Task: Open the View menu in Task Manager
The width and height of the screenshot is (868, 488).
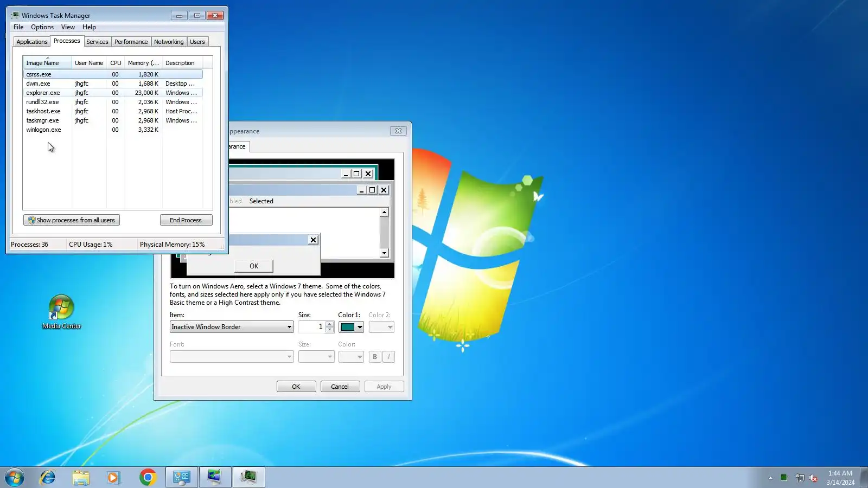Action: [x=68, y=27]
